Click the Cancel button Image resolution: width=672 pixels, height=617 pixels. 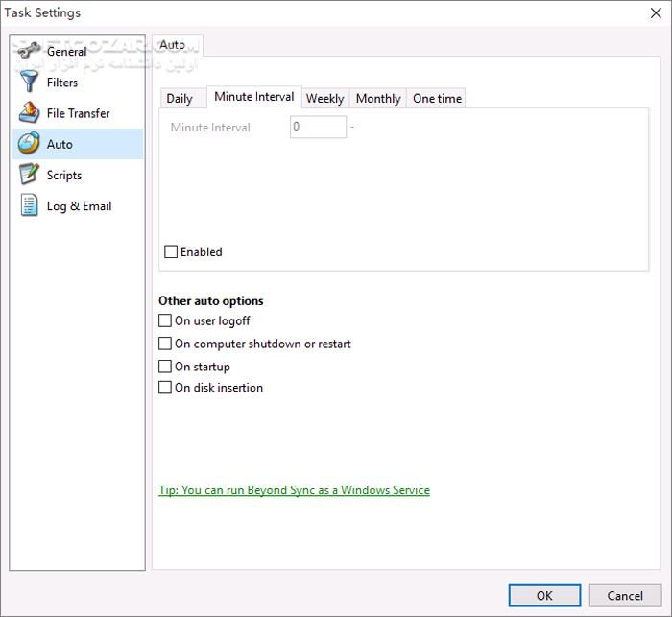click(x=625, y=595)
